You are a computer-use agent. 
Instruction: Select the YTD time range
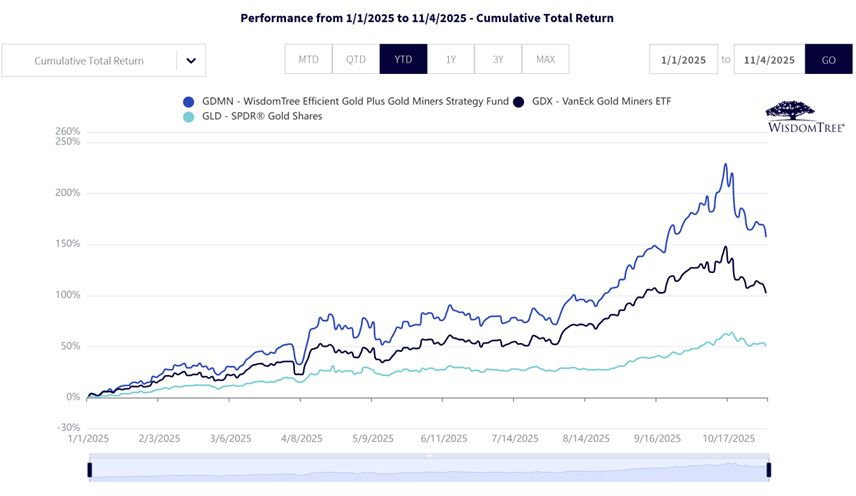tap(403, 59)
